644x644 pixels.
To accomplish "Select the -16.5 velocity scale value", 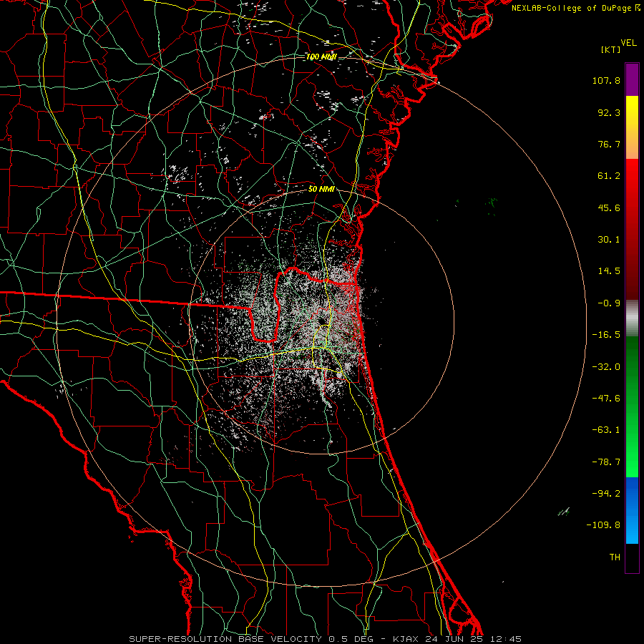I will pos(606,335).
